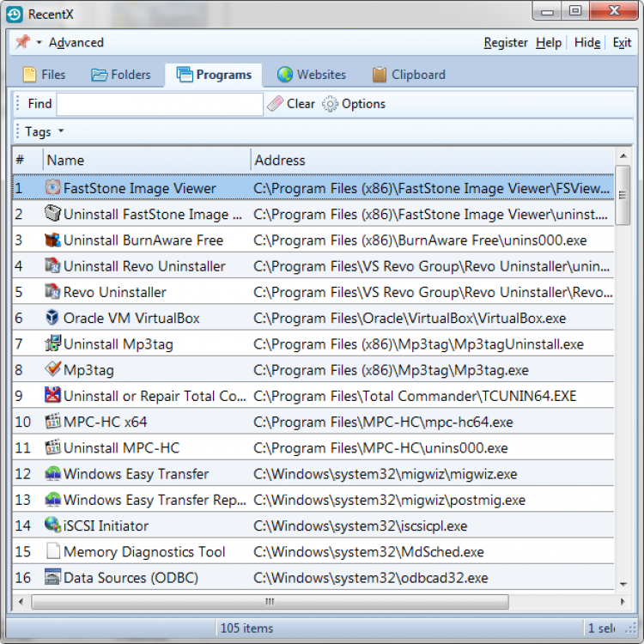The height and width of the screenshot is (644, 644).
Task: Click the MPC-HC x64 clapperboard icon
Action: [x=52, y=422]
